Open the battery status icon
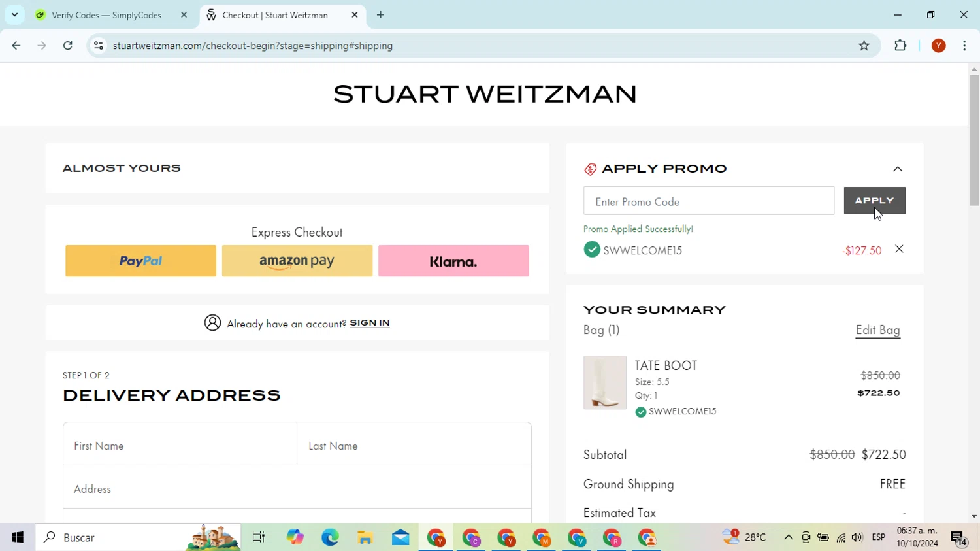The image size is (980, 551). [823, 537]
